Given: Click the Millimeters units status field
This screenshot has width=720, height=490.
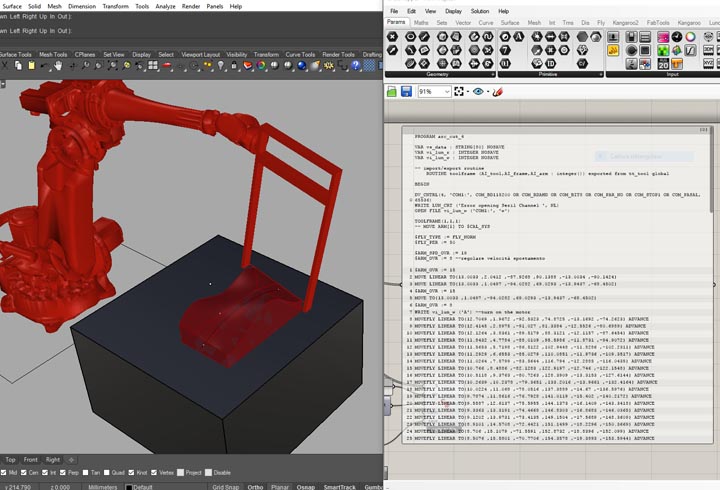Looking at the screenshot, I should pos(103,487).
